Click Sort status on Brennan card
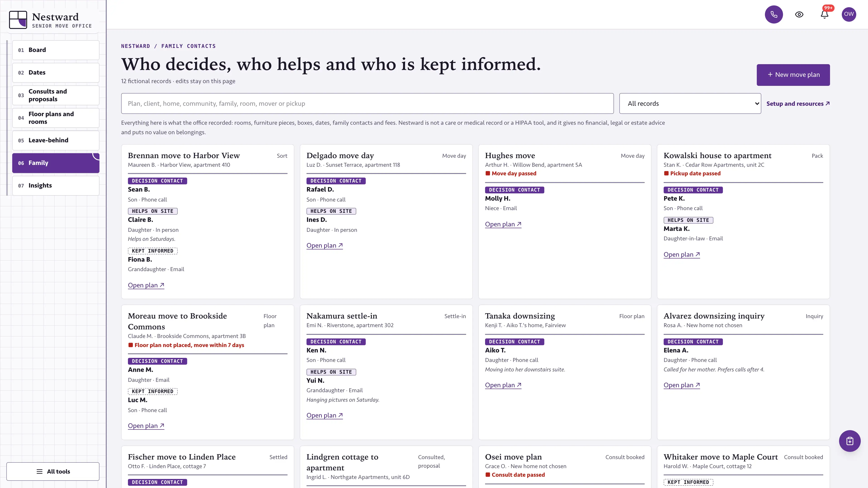868x488 pixels. point(282,156)
